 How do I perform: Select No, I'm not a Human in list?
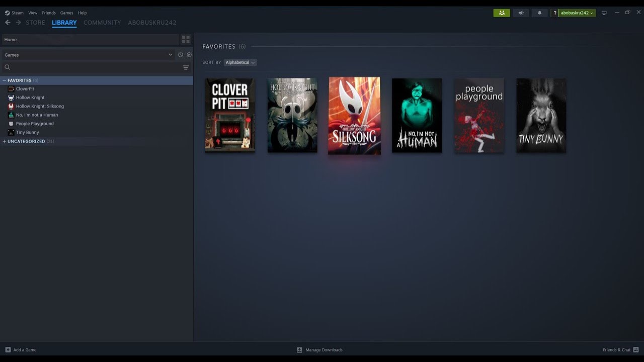point(37,115)
